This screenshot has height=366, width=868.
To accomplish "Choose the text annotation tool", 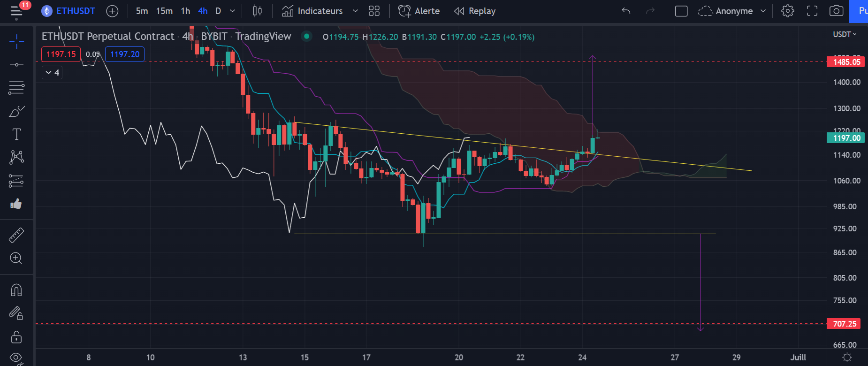I will click(16, 135).
